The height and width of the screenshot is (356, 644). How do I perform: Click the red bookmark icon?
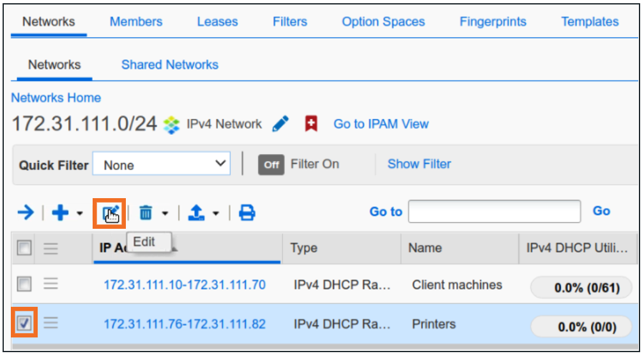(311, 124)
